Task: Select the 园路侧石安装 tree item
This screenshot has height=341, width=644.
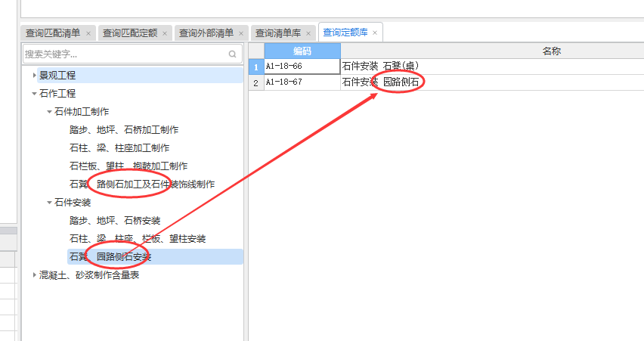Action: click(155, 257)
